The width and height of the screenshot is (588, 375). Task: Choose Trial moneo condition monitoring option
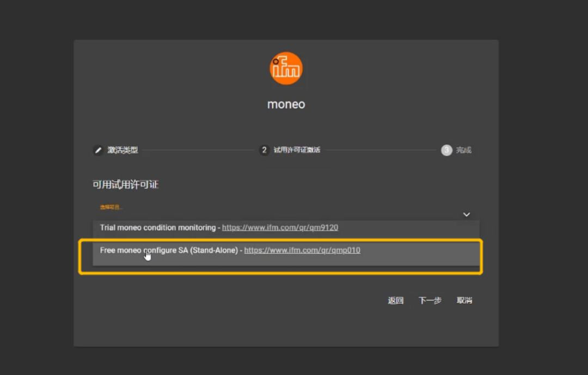point(158,228)
